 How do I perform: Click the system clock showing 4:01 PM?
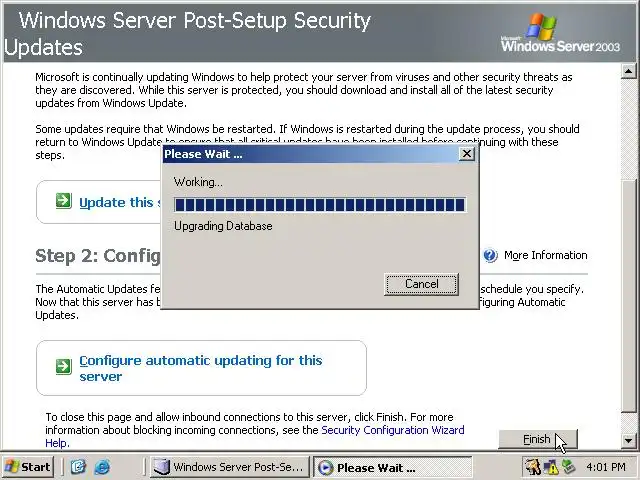click(607, 467)
